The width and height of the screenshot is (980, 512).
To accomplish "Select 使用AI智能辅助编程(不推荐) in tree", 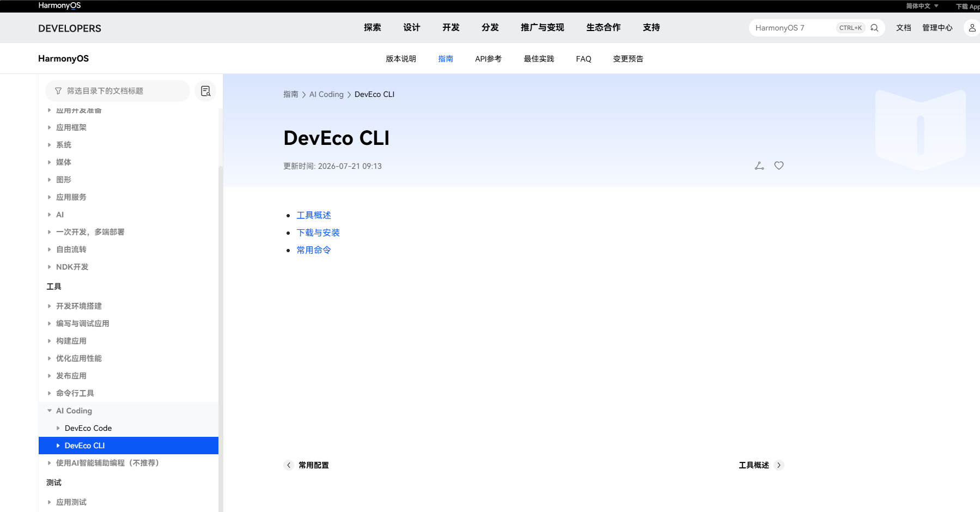I will point(108,463).
